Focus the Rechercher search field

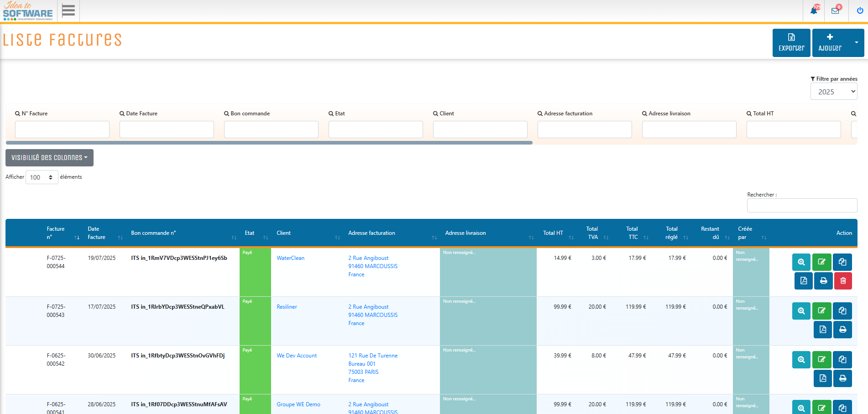[802, 205]
